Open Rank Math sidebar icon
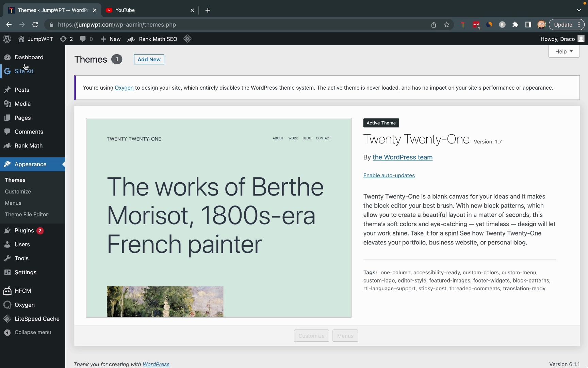 click(7, 145)
